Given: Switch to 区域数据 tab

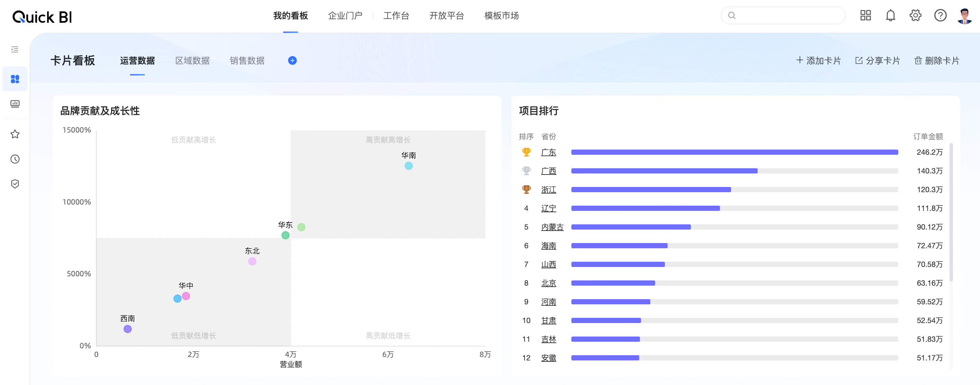Looking at the screenshot, I should tap(192, 61).
